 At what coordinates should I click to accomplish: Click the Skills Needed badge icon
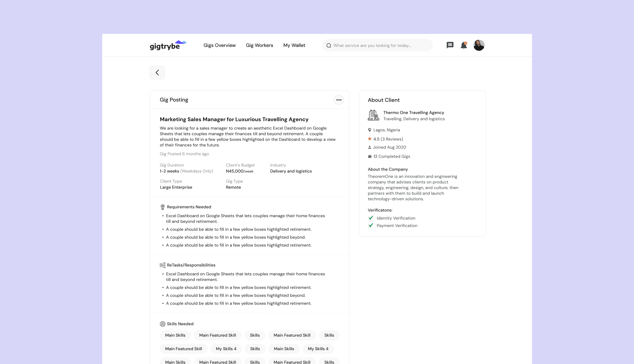click(163, 324)
